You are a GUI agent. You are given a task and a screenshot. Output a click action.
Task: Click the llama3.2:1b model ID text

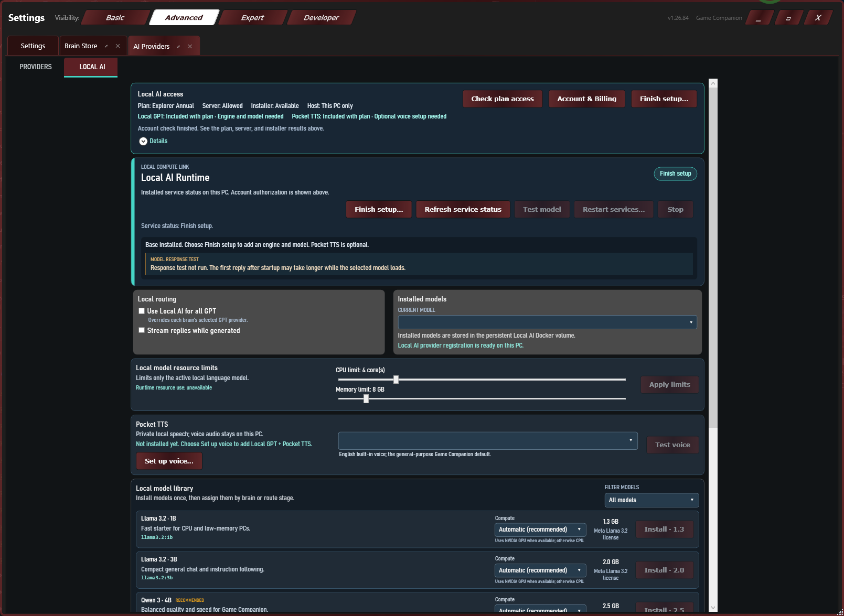(157, 537)
